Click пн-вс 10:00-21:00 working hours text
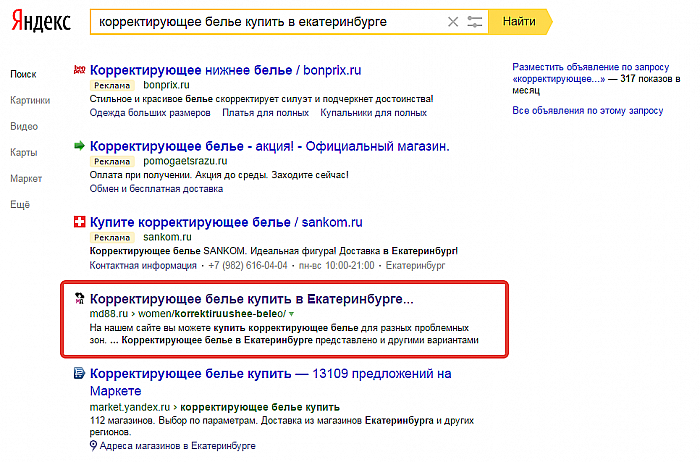Screen dimensions: 700x462 [x=337, y=265]
